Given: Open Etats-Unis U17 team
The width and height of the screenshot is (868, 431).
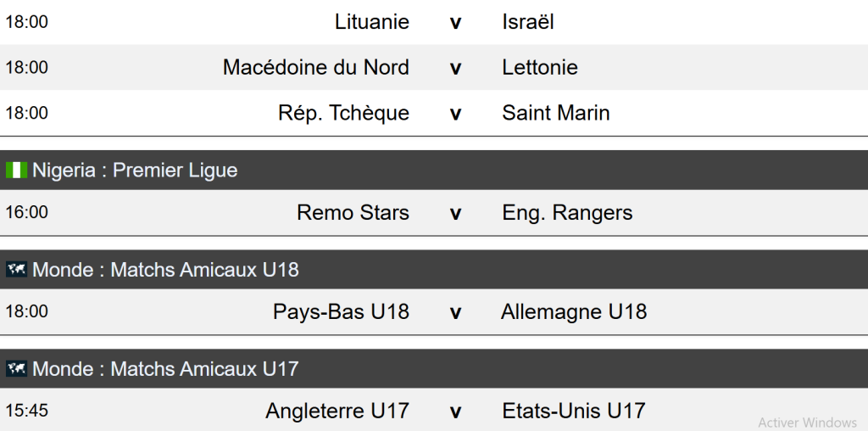Looking at the screenshot, I should (574, 411).
